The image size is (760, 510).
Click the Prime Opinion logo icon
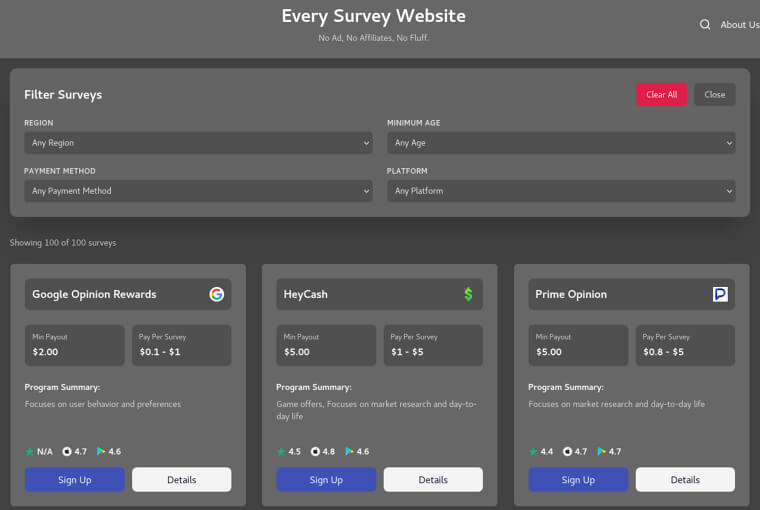click(720, 294)
